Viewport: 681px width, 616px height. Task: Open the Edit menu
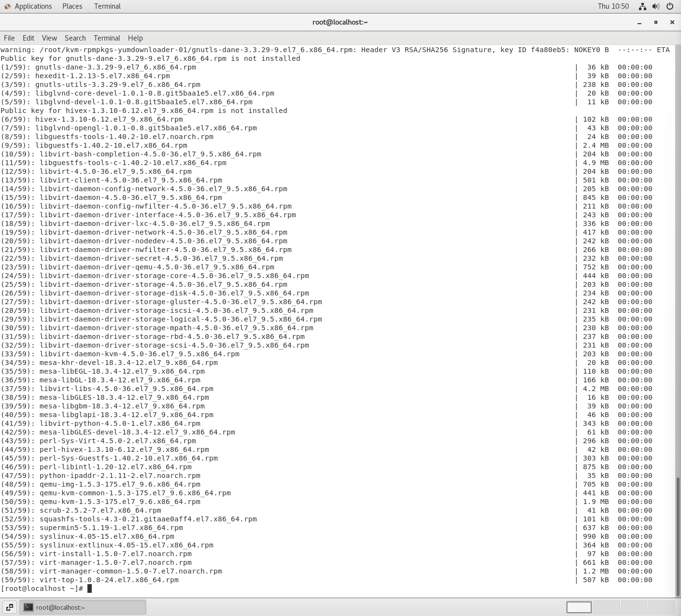click(x=28, y=38)
